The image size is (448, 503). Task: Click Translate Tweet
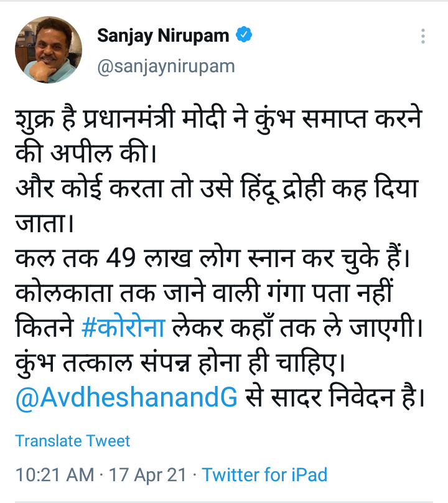pyautogui.click(x=73, y=441)
